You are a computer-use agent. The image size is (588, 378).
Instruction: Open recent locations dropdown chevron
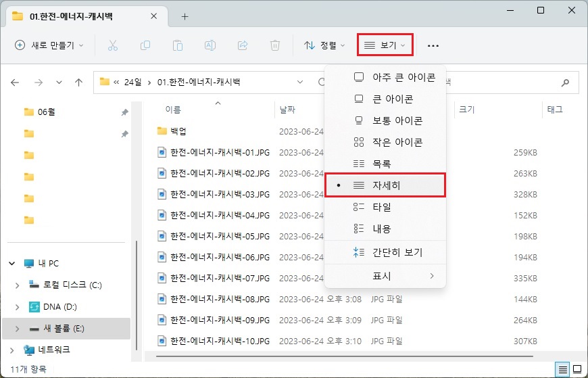[x=59, y=82]
